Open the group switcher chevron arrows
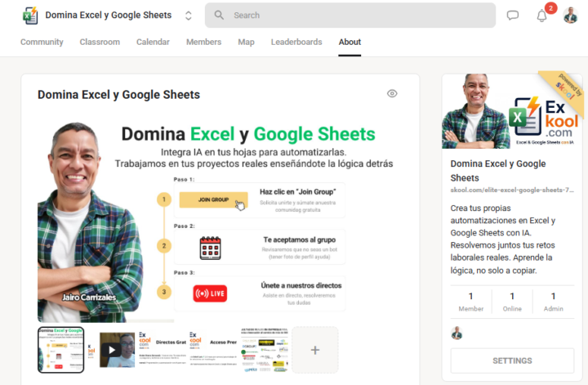Image resolution: width=588 pixels, height=385 pixels. (189, 16)
